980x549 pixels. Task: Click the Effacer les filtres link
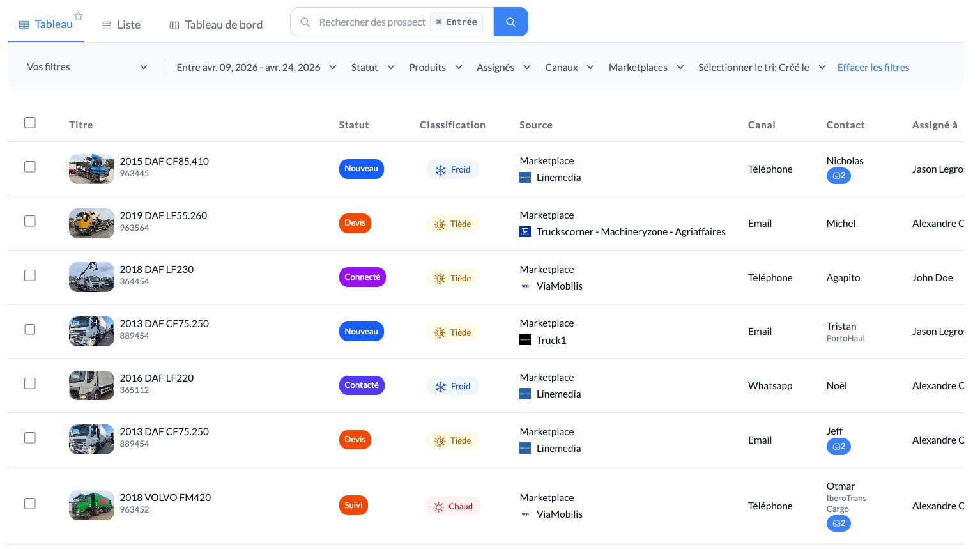pos(873,68)
